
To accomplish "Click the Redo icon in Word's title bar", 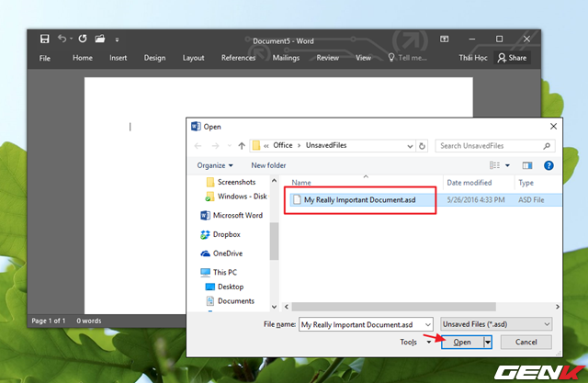I will coord(82,39).
